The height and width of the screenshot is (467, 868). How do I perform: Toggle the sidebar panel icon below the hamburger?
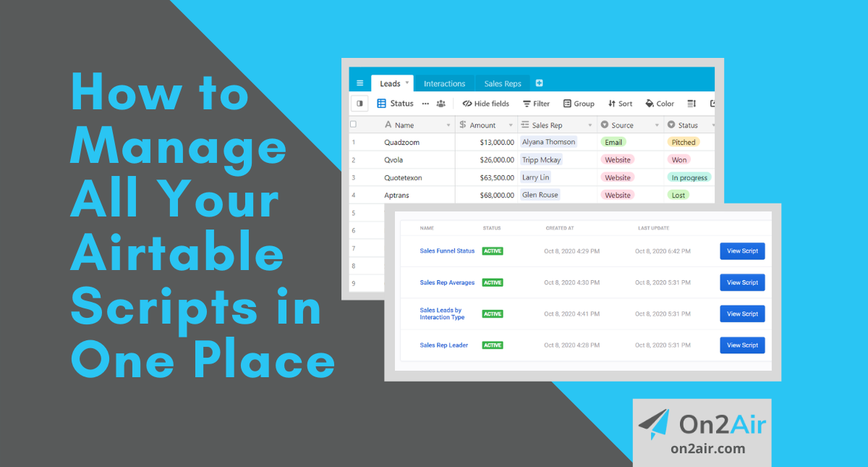[359, 104]
